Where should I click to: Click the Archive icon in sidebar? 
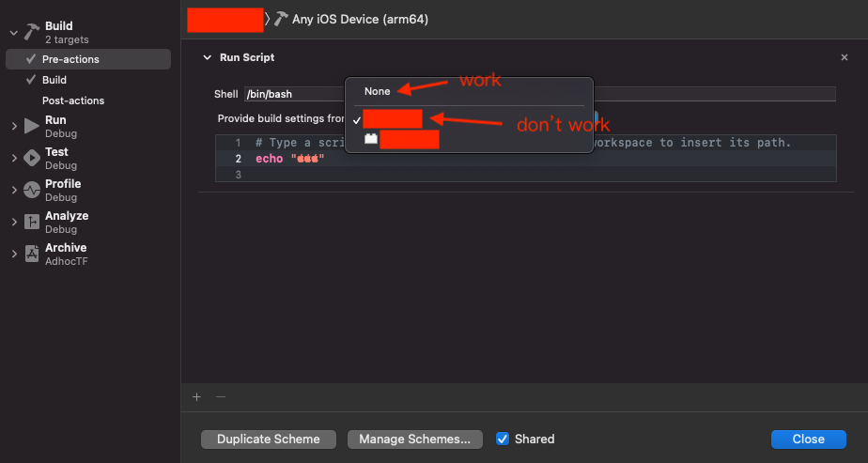pos(32,254)
